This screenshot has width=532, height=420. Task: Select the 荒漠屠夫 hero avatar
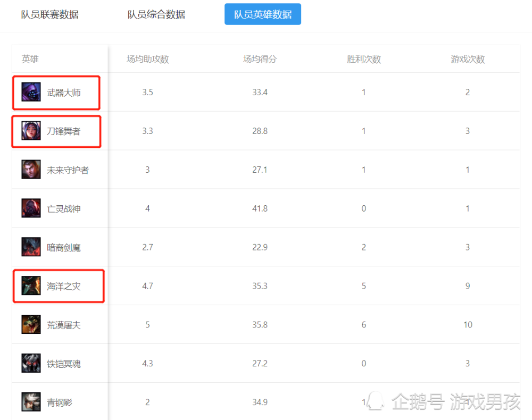pos(31,325)
